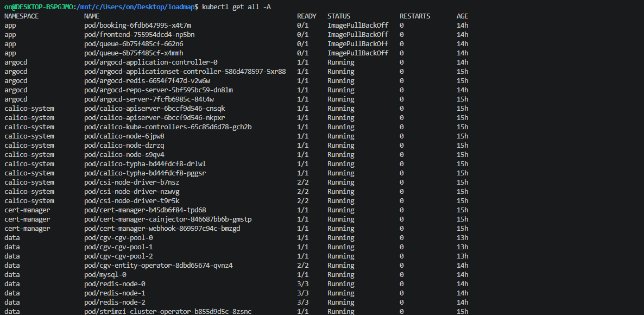Select pod/redis-node-2

coord(115,303)
